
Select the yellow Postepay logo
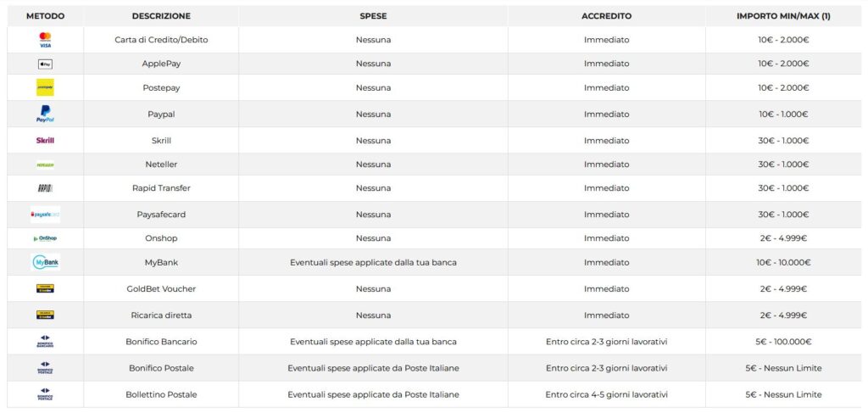tap(45, 87)
